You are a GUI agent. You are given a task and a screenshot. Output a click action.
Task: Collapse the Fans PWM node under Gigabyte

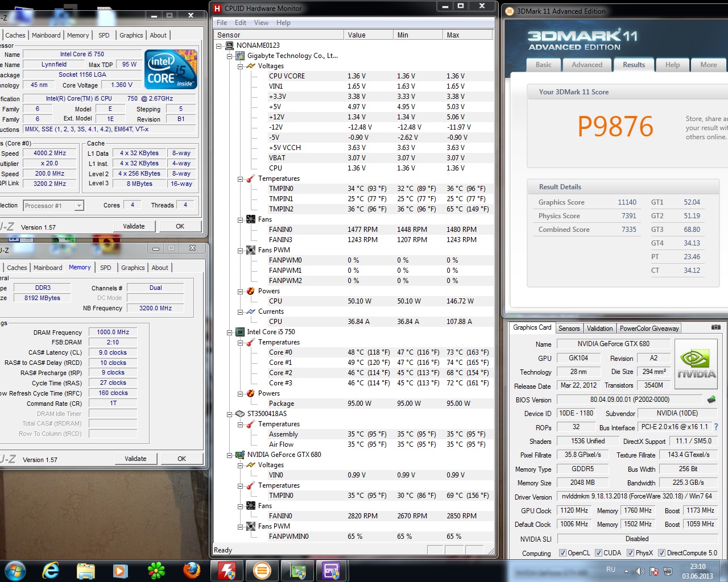pyautogui.click(x=240, y=250)
